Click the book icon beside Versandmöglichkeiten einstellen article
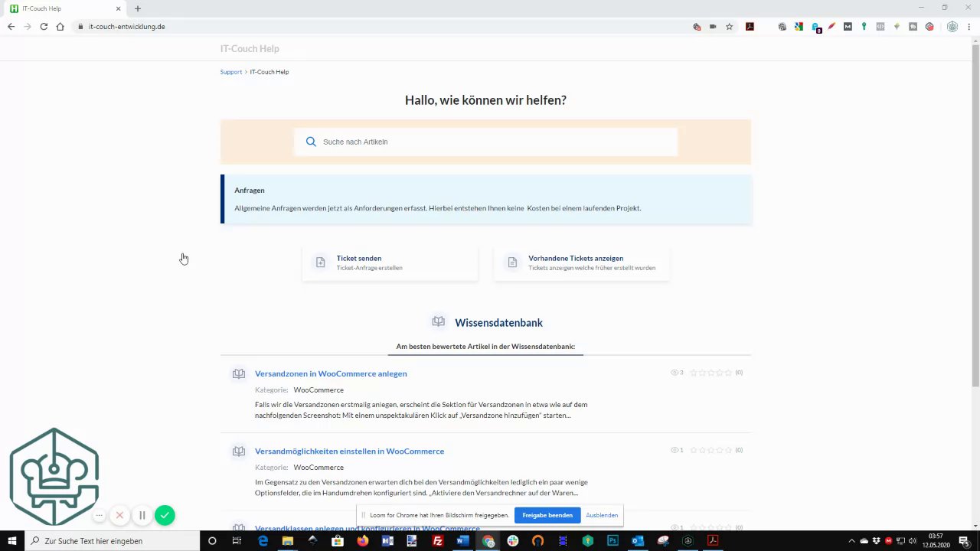980x551 pixels. pos(239,451)
